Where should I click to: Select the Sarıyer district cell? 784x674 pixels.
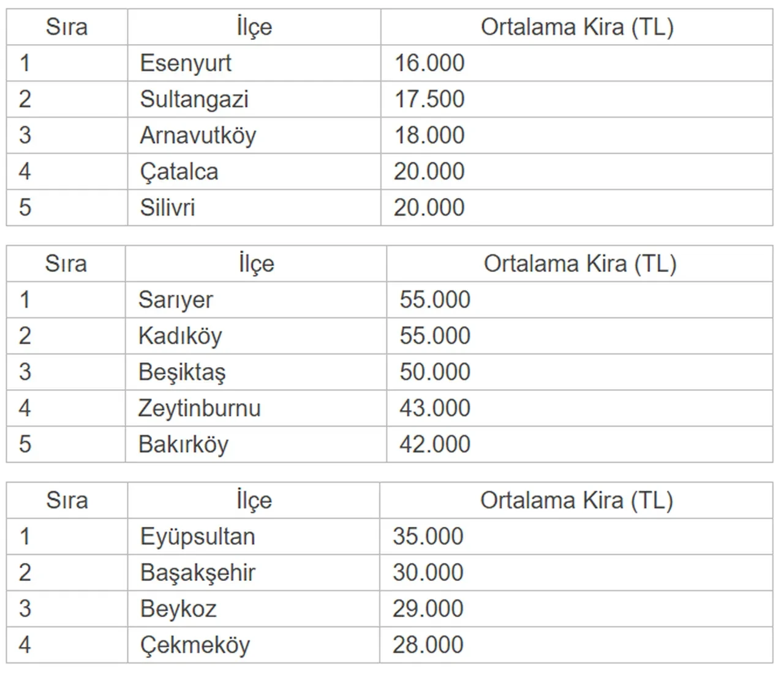click(x=176, y=300)
